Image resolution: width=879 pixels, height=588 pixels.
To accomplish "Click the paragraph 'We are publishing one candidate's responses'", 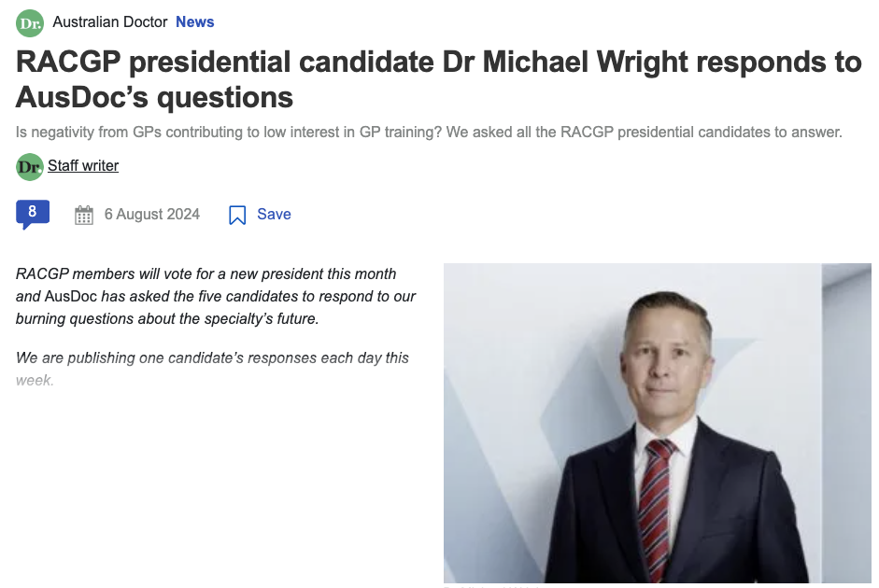I will [212, 357].
